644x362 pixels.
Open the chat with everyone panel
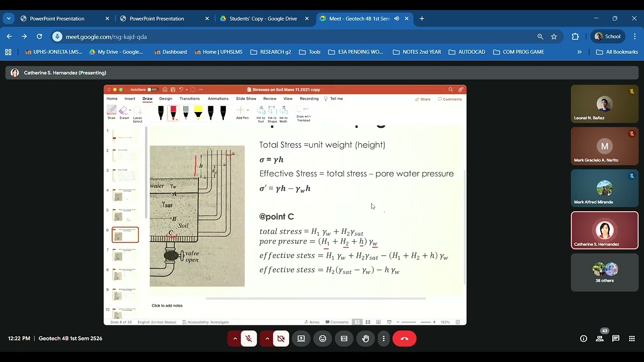[616, 338]
